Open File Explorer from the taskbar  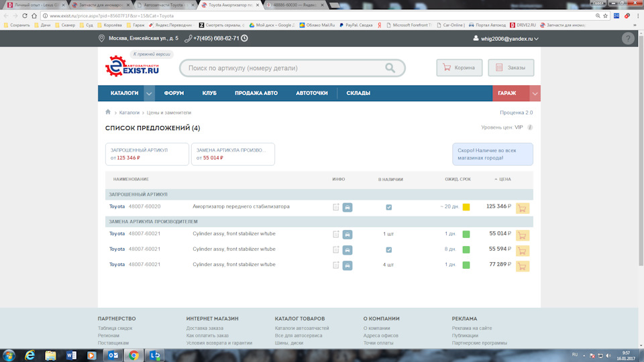click(x=50, y=355)
